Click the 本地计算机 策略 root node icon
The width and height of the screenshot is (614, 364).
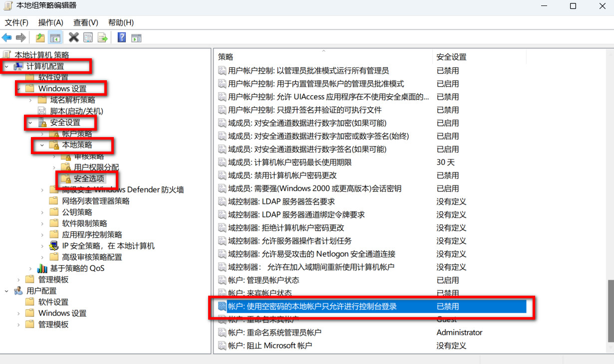[x=7, y=55]
